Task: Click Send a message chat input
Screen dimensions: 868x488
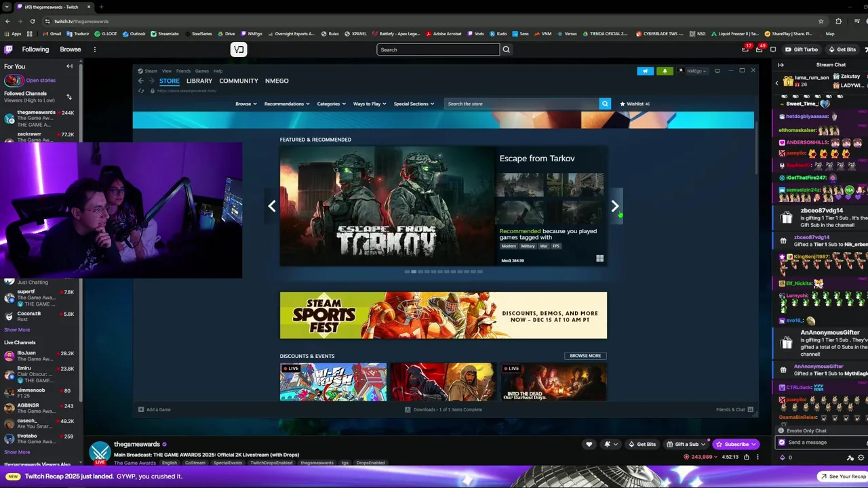Action: [821, 443]
